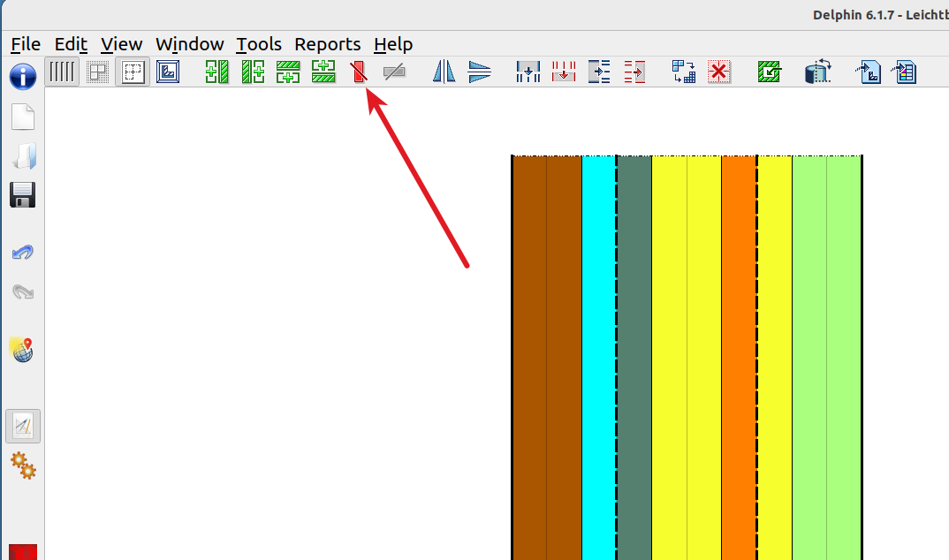Select the dark brown material layer
Image resolution: width=949 pixels, height=560 pixels.
click(547, 358)
